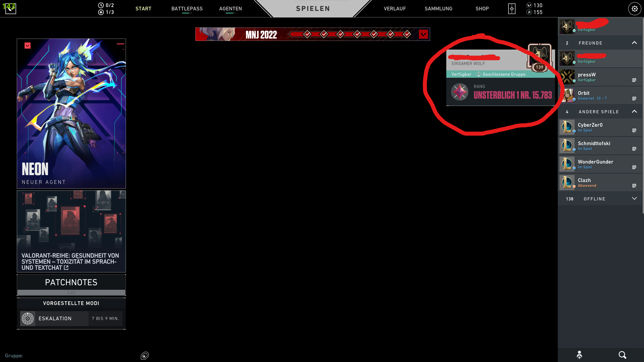Launch the Eskalation featured mode
This screenshot has height=362, width=644.
pos(71,319)
